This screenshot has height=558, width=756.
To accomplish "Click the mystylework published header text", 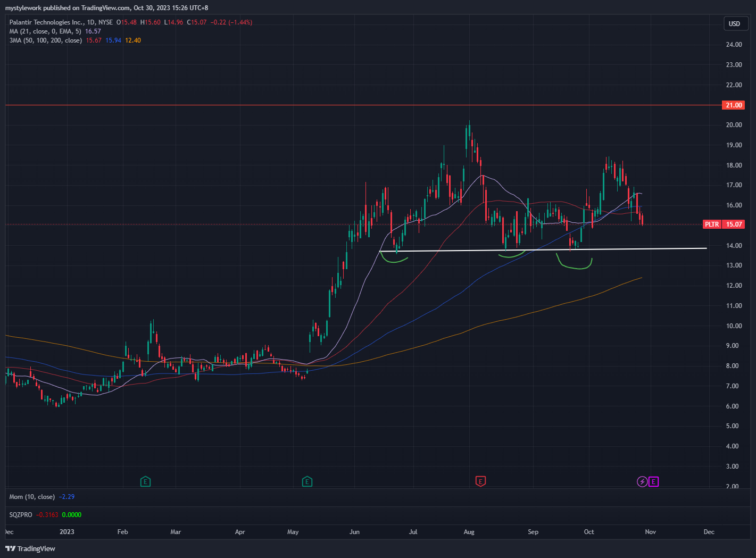I will (x=107, y=8).
